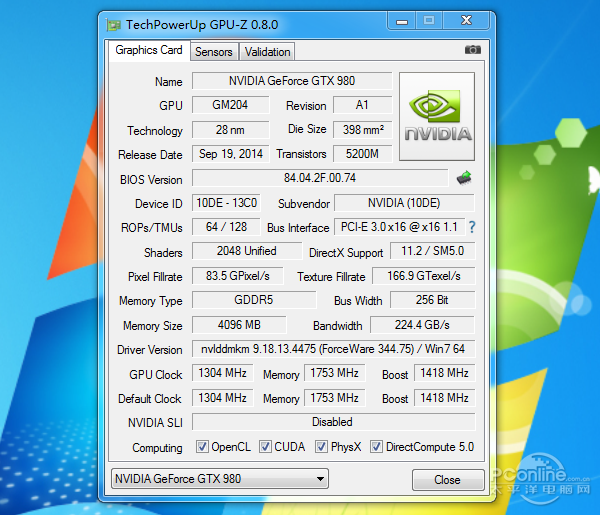Click the Default Clock field 1304 MHz
Screen dimensions: 600x515
(222, 398)
